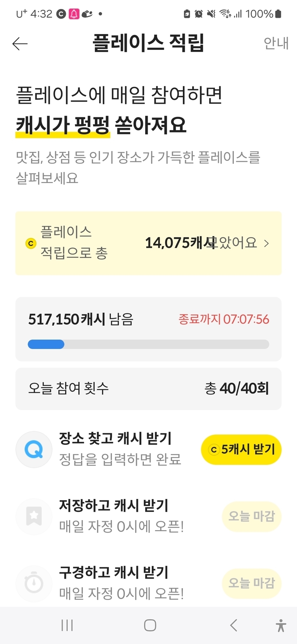Tap the 종료까지 countdown timer

pyautogui.click(x=224, y=319)
